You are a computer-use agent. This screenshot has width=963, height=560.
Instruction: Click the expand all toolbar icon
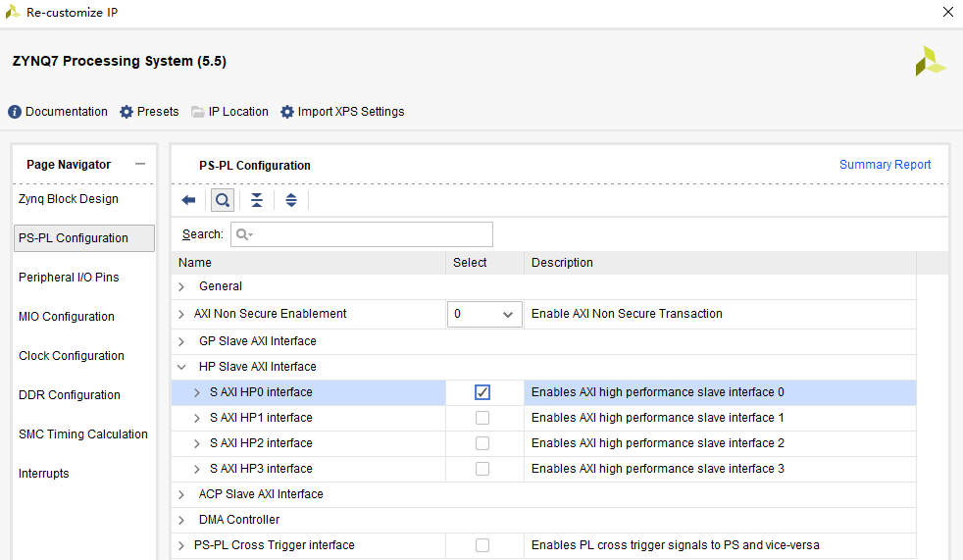pos(291,200)
